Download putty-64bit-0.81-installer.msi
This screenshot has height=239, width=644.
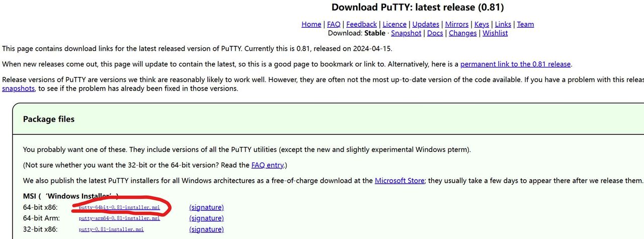pyautogui.click(x=119, y=207)
